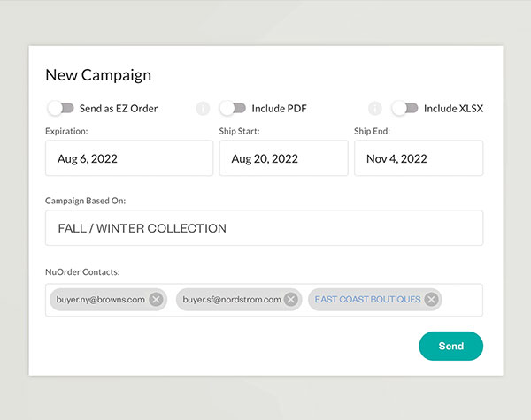Viewport: 531px width, 420px height.
Task: Click the Include PDF label text
Action: pos(279,109)
